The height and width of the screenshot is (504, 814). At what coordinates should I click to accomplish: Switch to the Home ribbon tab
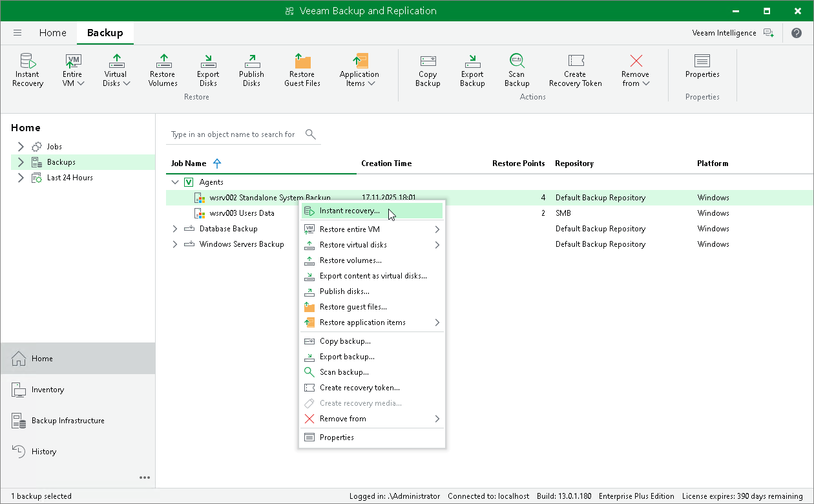tap(52, 33)
